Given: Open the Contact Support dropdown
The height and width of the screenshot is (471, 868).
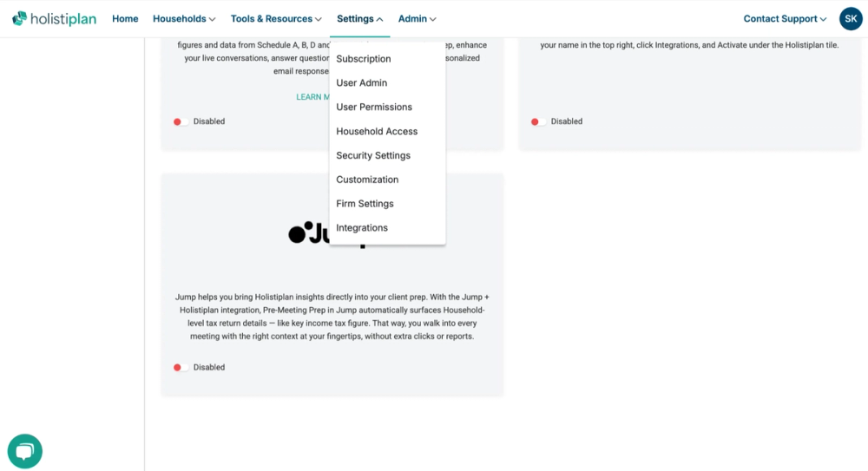Looking at the screenshot, I should pyautogui.click(x=785, y=19).
